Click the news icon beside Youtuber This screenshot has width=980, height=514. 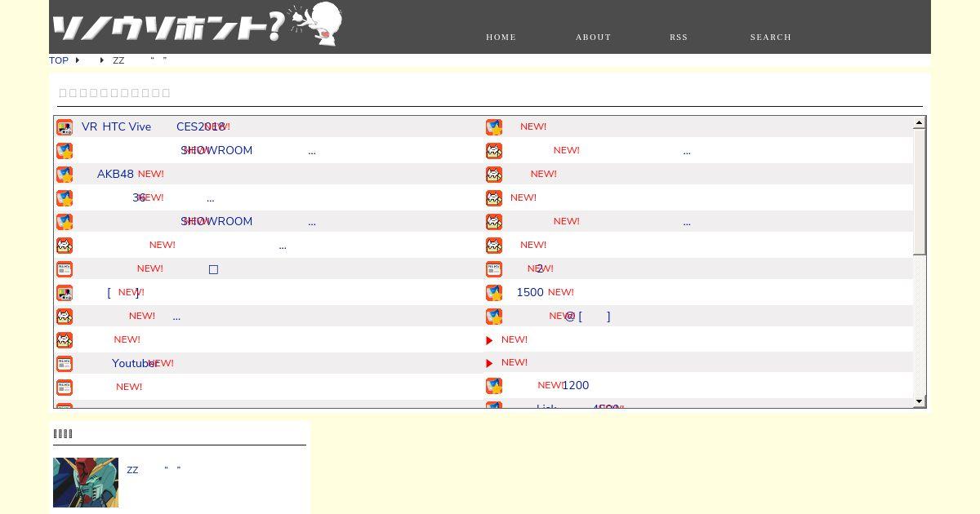pos(65,364)
